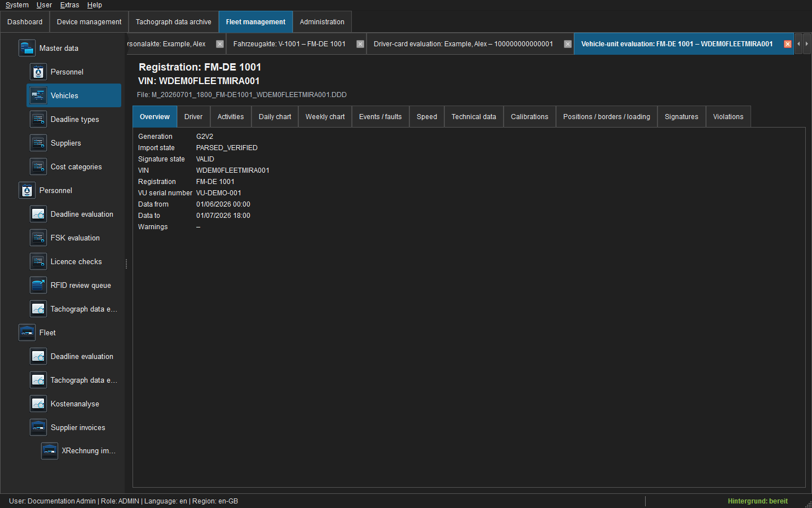Select Supplier invoices entry

click(x=74, y=427)
